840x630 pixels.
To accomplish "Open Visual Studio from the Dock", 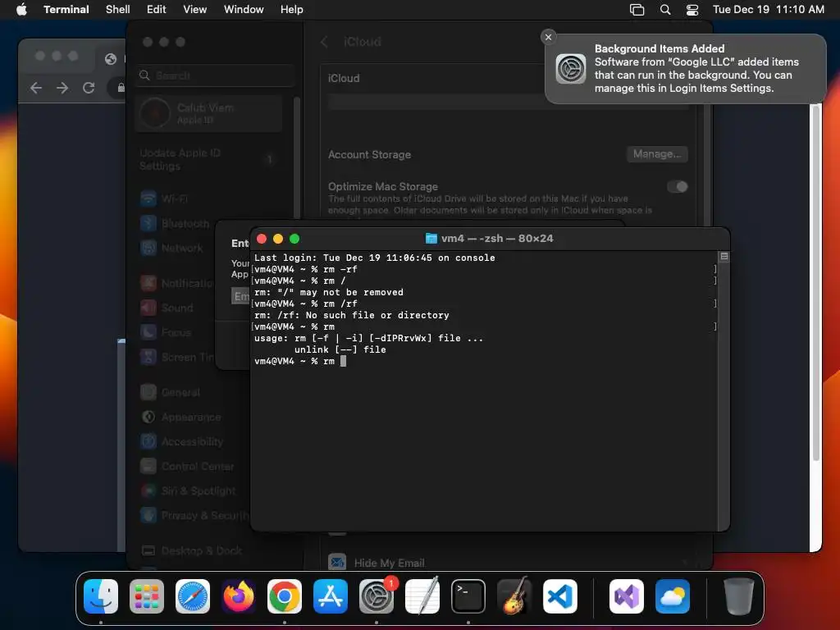I will [x=627, y=596].
